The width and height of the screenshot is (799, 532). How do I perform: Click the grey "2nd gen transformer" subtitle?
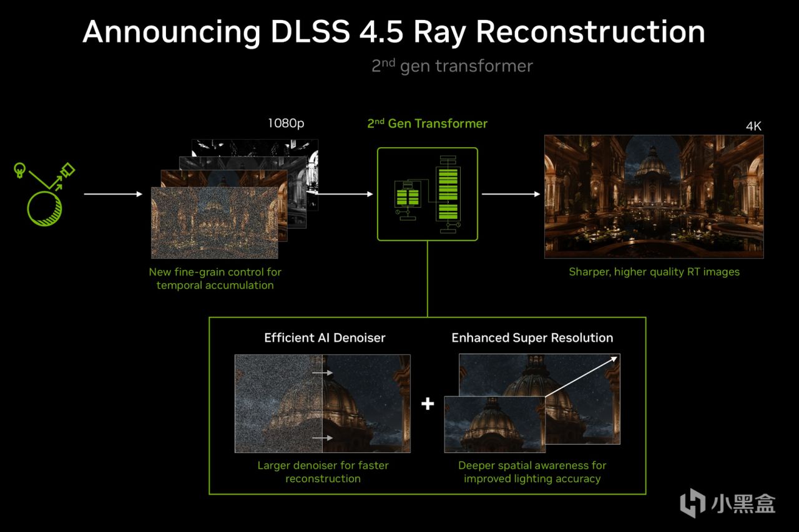point(452,66)
